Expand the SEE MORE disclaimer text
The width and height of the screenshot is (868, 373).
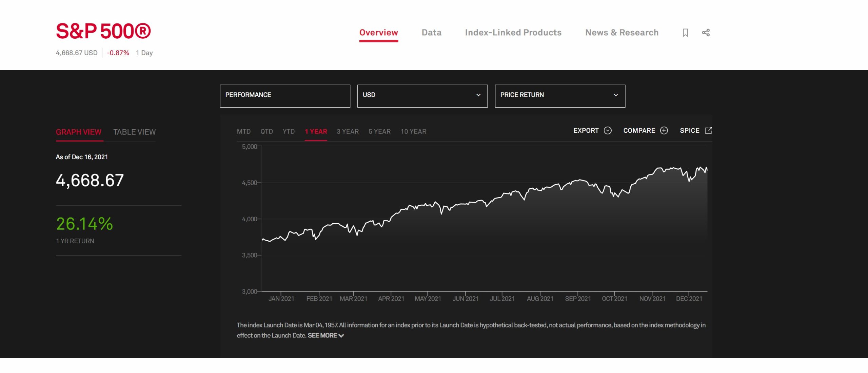[x=325, y=336]
